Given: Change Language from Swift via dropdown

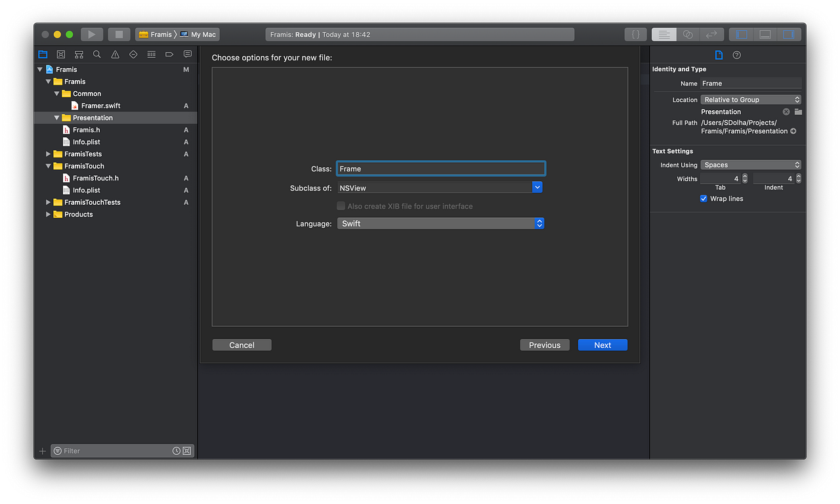Looking at the screenshot, I should pyautogui.click(x=539, y=223).
